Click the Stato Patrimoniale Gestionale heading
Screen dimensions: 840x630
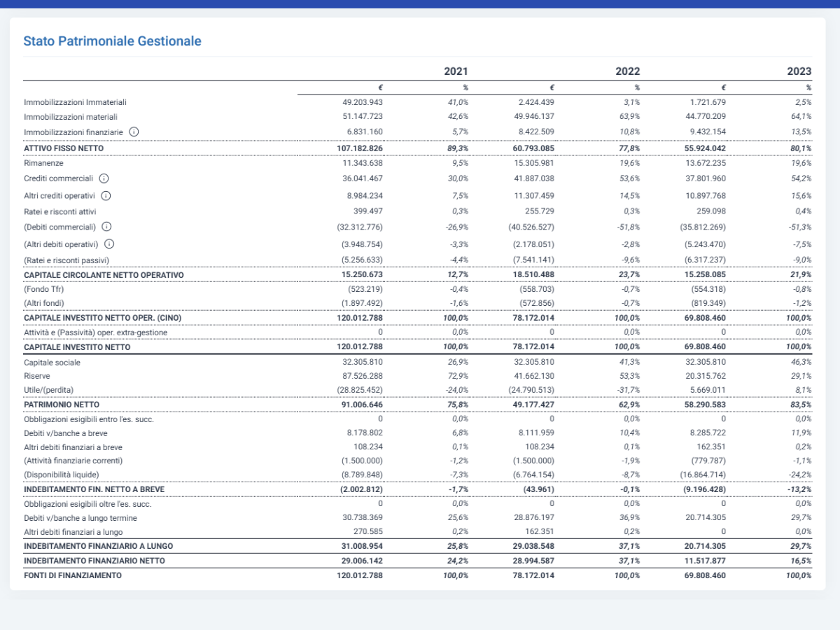click(113, 41)
